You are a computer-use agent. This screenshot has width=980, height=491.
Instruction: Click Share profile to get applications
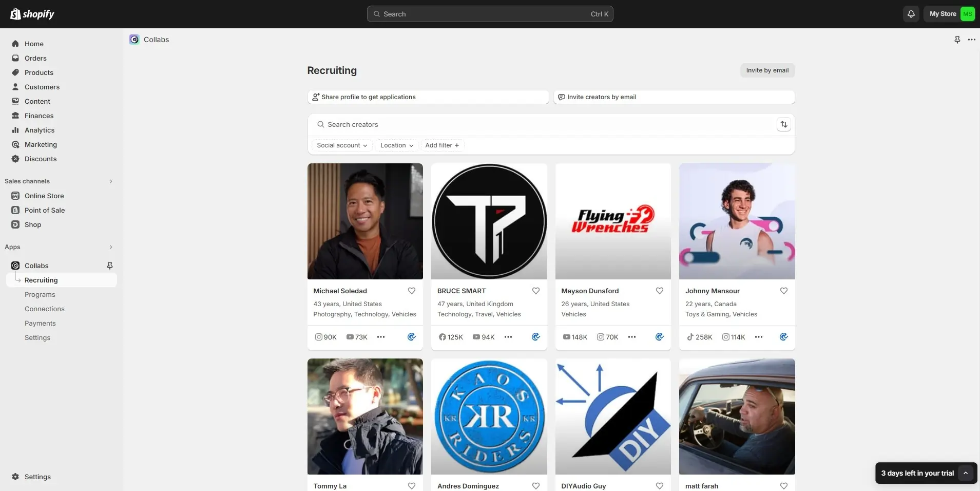tap(428, 97)
